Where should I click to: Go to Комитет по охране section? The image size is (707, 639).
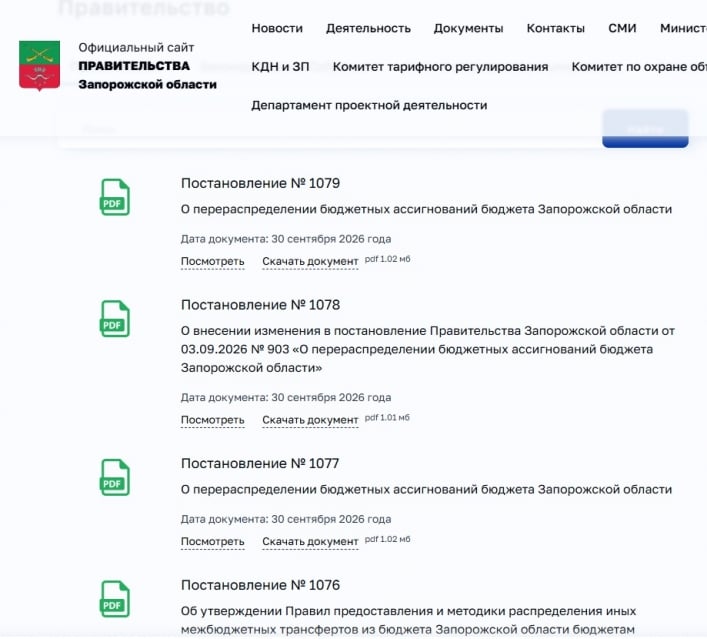coord(639,67)
